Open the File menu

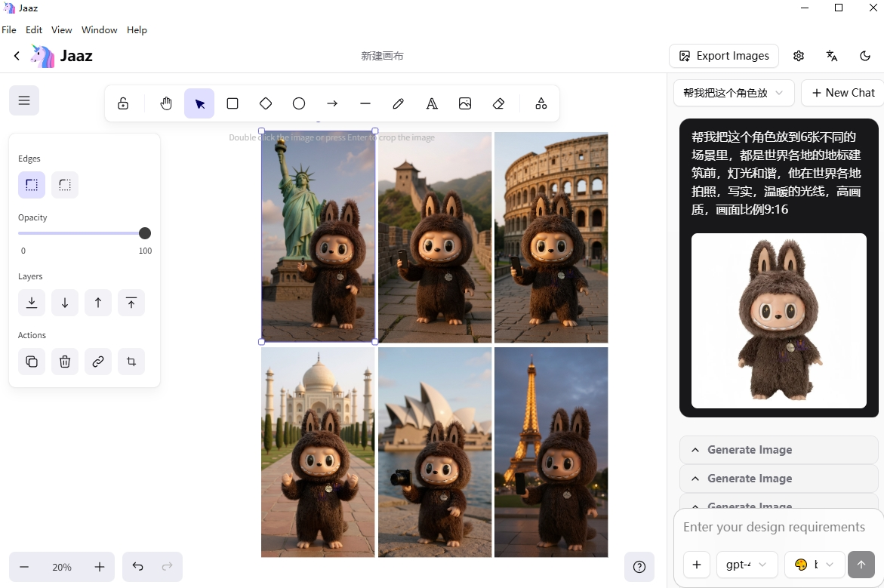tap(9, 30)
